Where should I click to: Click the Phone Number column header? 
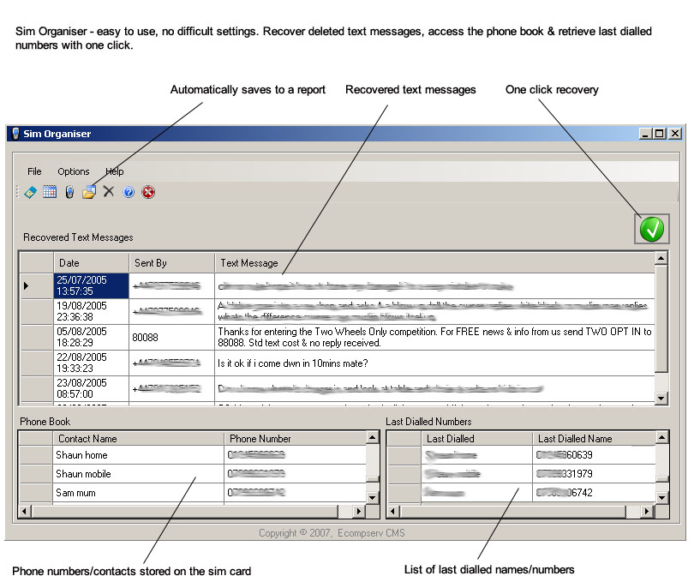(295, 439)
